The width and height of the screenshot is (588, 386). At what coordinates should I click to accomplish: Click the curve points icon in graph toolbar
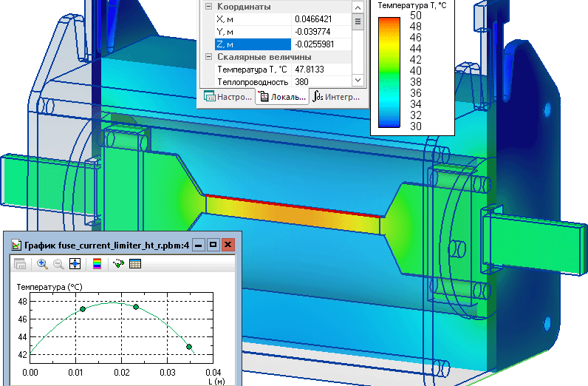pyautogui.click(x=118, y=264)
